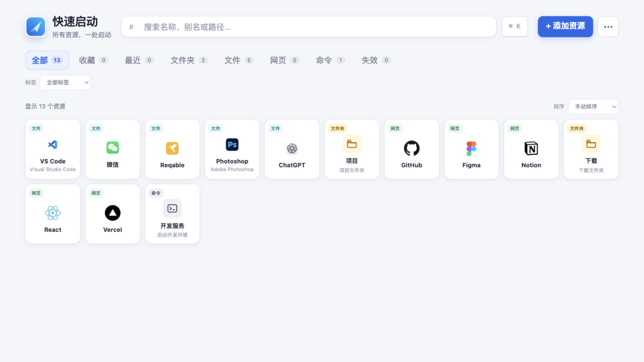Click the 添加资源 button
This screenshot has height=362, width=644.
point(565,26)
